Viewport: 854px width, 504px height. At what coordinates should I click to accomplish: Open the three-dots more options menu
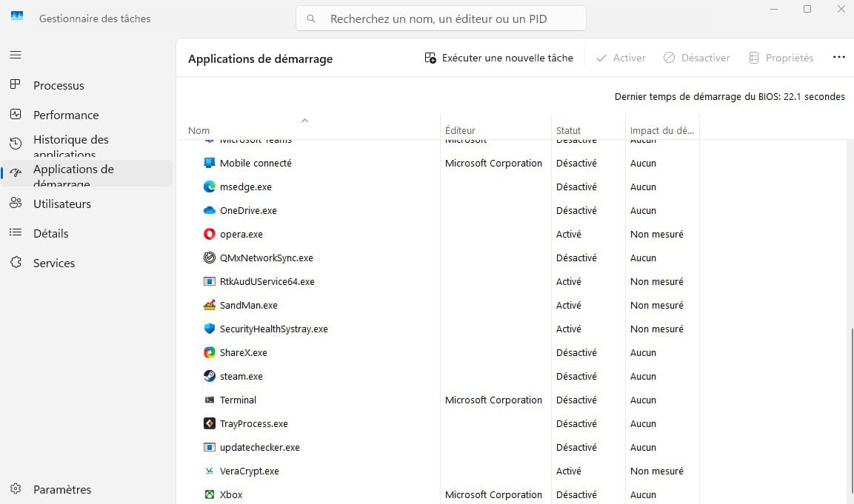838,58
